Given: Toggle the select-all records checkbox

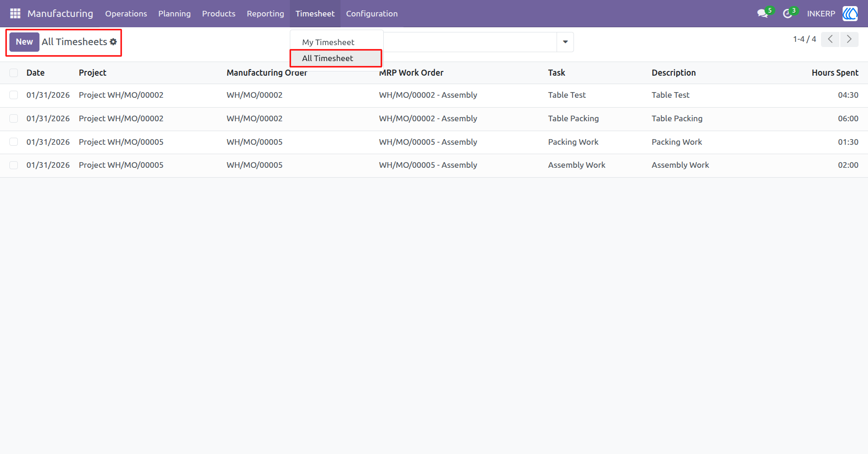Looking at the screenshot, I should (x=14, y=73).
